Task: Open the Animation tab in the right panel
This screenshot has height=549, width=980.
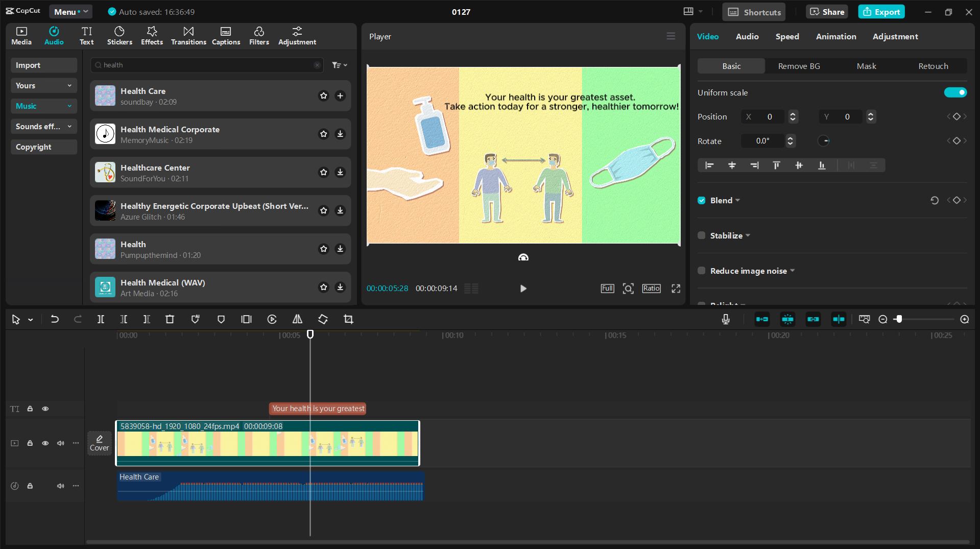Action: click(x=835, y=36)
